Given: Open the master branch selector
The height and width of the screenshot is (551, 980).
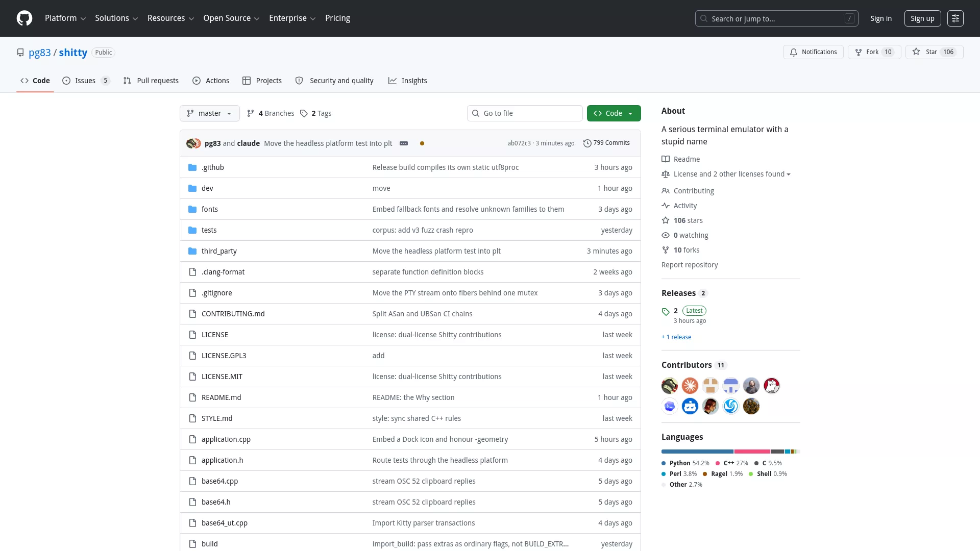Looking at the screenshot, I should pyautogui.click(x=210, y=113).
